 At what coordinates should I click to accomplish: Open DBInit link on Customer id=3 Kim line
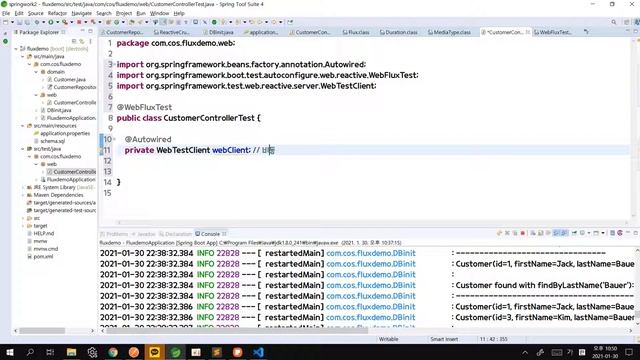click(371, 317)
